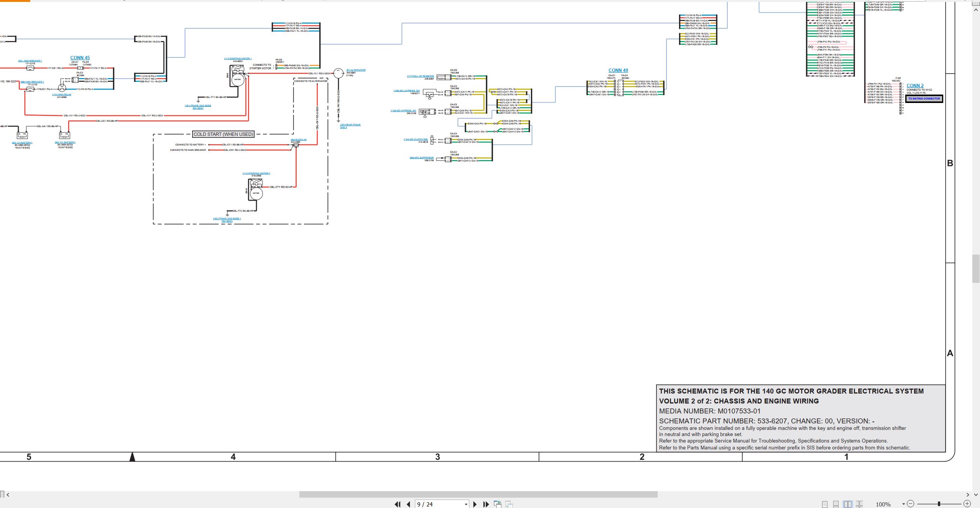The height and width of the screenshot is (508, 980).
Task: Go to the previous page
Action: (x=408, y=504)
